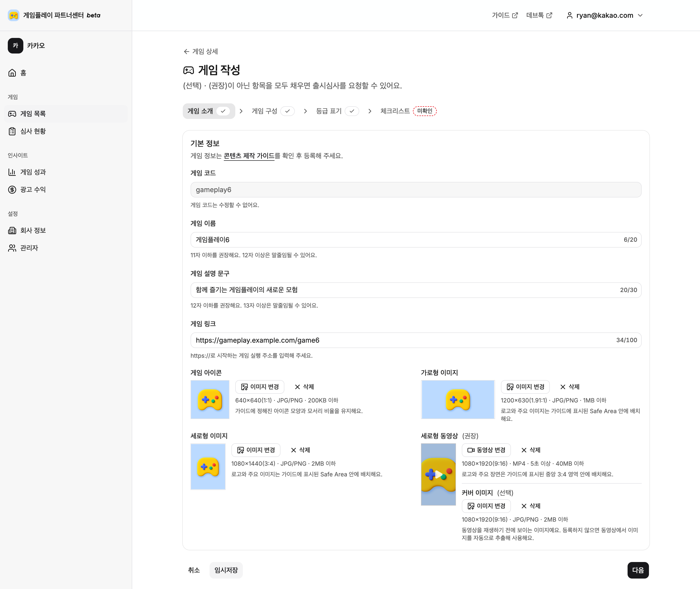Image resolution: width=700 pixels, height=589 pixels.
Task: Focus the 게임 링크 URL field
Action: coord(416,340)
